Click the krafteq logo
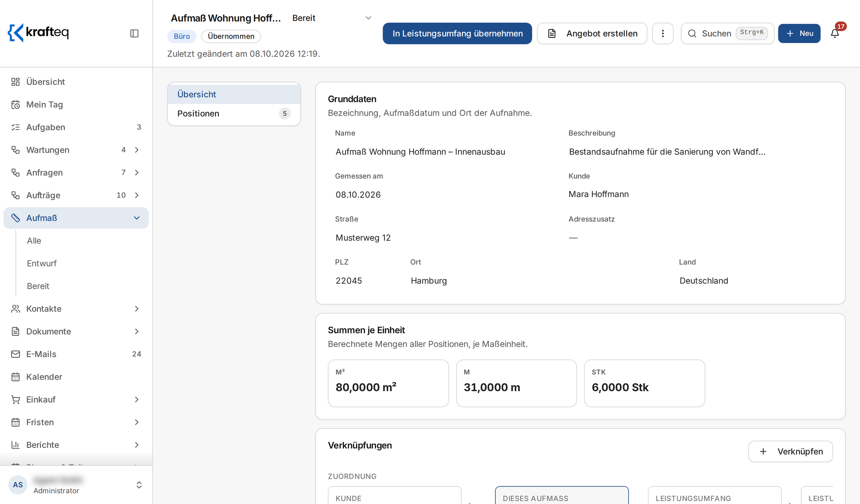 click(38, 33)
